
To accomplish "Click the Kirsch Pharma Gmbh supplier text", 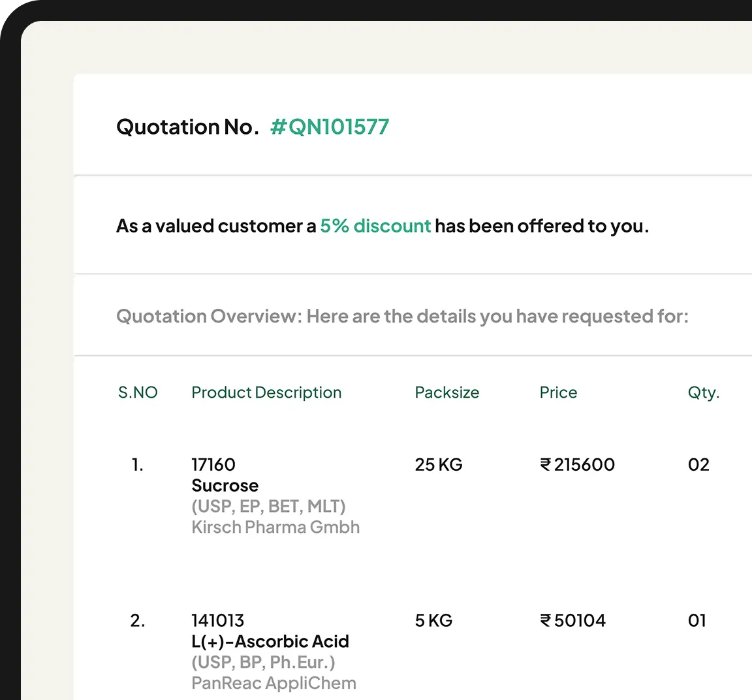I will click(275, 528).
